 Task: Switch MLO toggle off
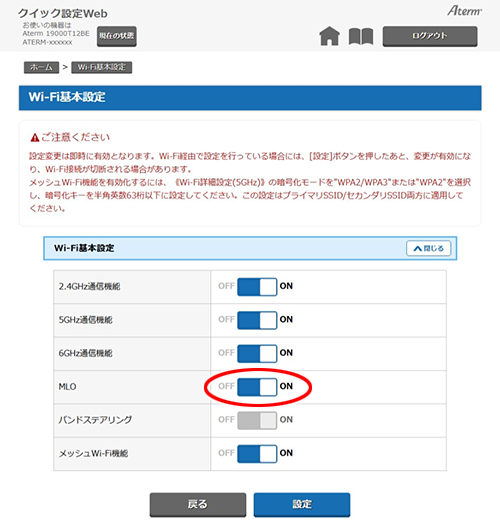(257, 387)
